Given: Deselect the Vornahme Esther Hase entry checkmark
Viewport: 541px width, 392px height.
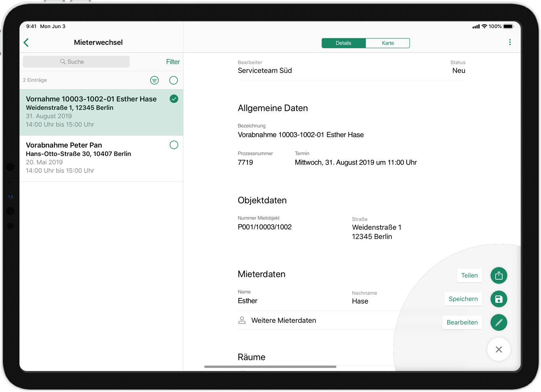Looking at the screenshot, I should coord(174,99).
